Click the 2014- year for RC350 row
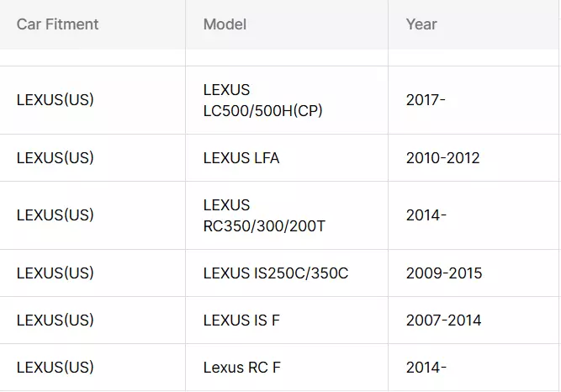The height and width of the screenshot is (392, 561). point(474,215)
